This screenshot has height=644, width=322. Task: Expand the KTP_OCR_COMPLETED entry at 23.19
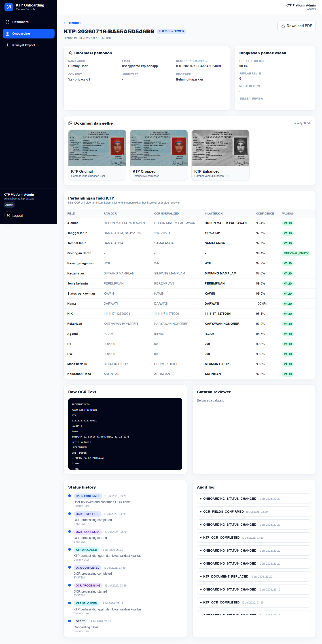pos(254,602)
